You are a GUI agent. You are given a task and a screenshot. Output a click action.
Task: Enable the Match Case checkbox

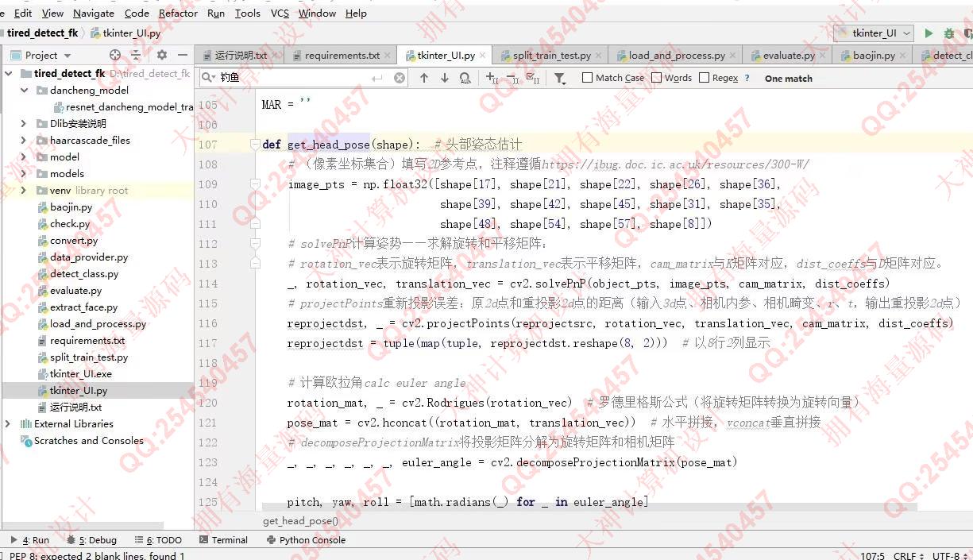coord(588,78)
